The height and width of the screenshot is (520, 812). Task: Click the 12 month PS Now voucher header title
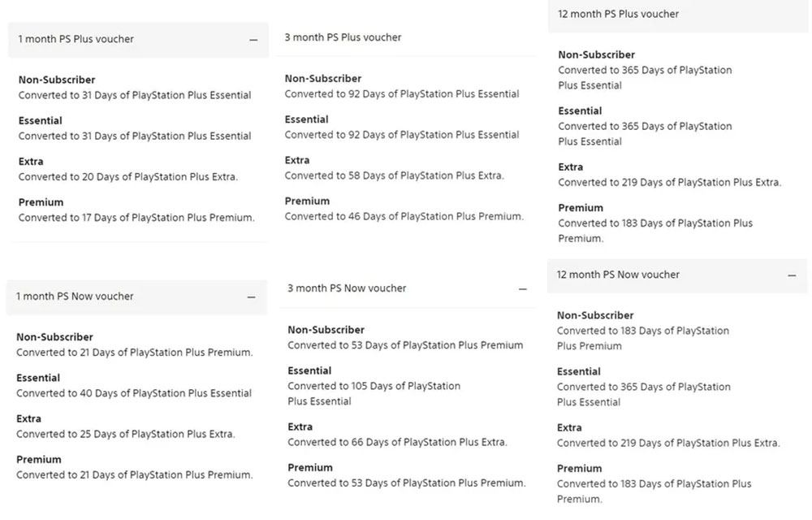click(618, 275)
